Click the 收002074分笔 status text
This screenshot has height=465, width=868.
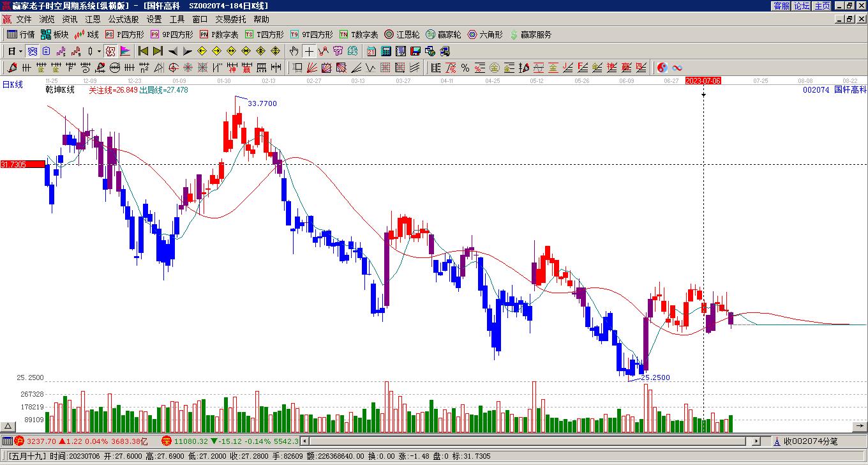click(x=811, y=441)
